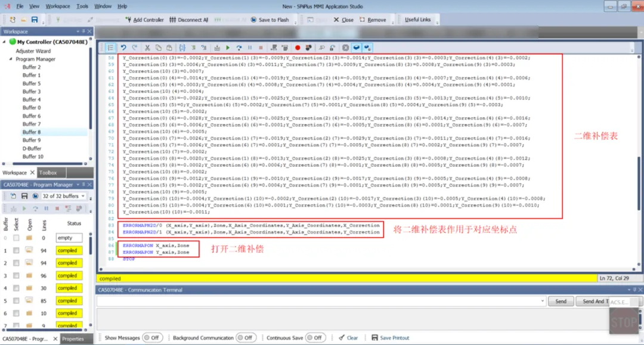Toggle line numbers with the list icon
This screenshot has height=345, width=644.
pos(111,48)
